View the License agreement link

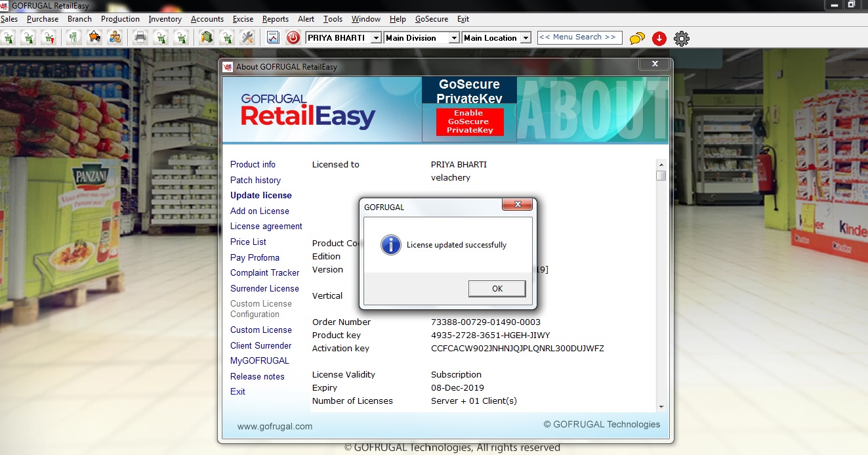(x=266, y=226)
